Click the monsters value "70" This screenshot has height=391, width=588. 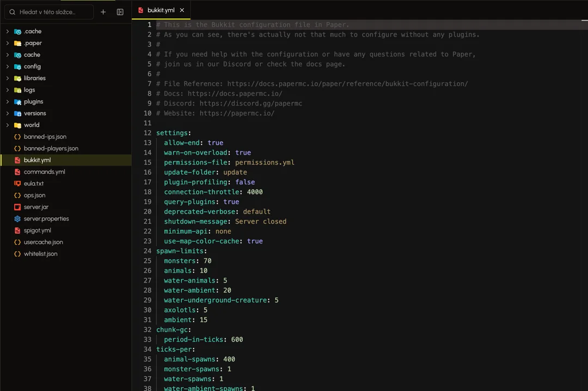207,261
